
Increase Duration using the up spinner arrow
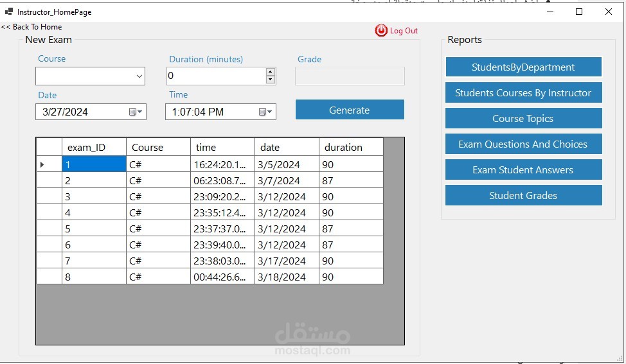pyautogui.click(x=271, y=72)
